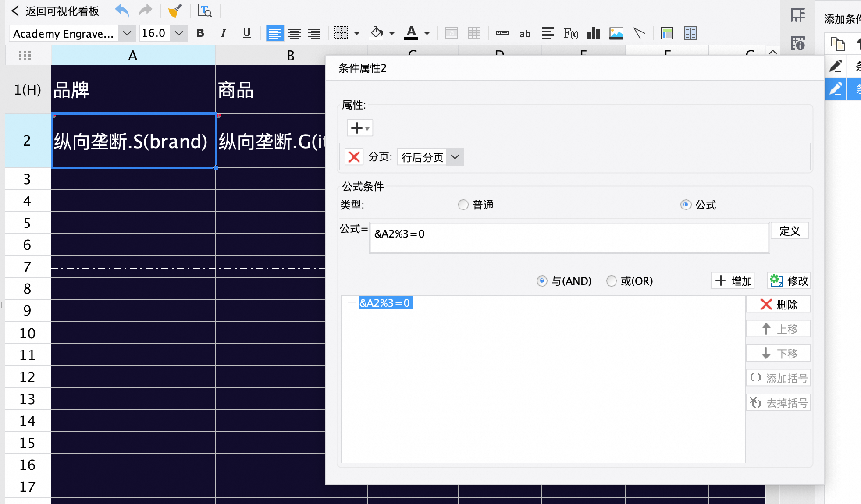Viewport: 861px width, 504px height.
Task: Click the report columns layout icon
Action: pos(690,33)
